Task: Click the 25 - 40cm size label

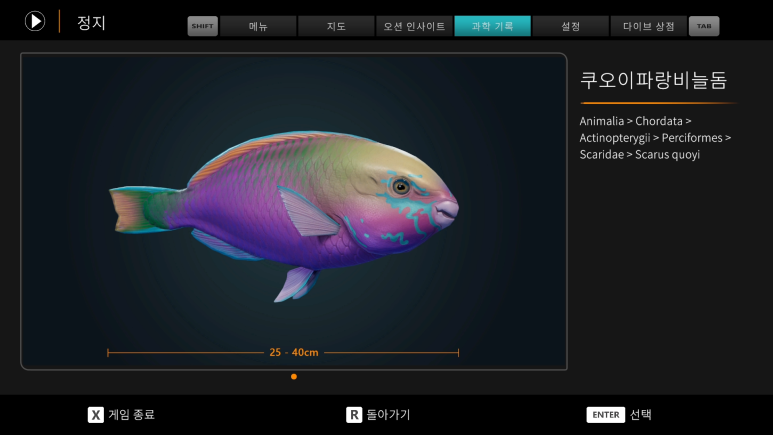Action: (x=294, y=352)
